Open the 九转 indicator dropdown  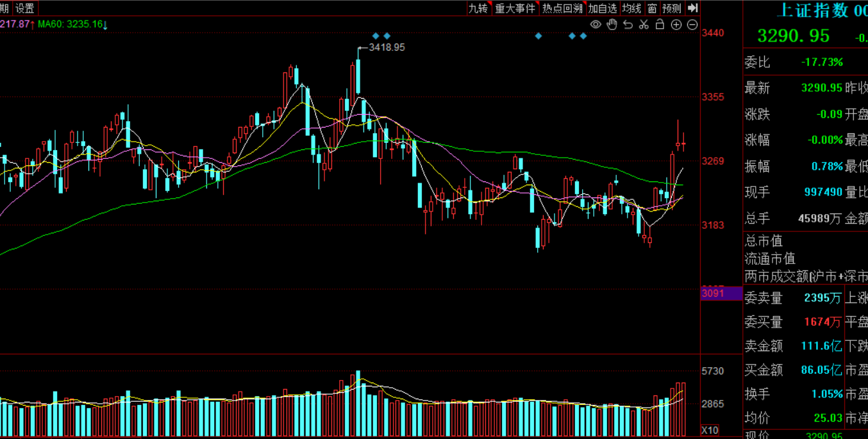478,8
